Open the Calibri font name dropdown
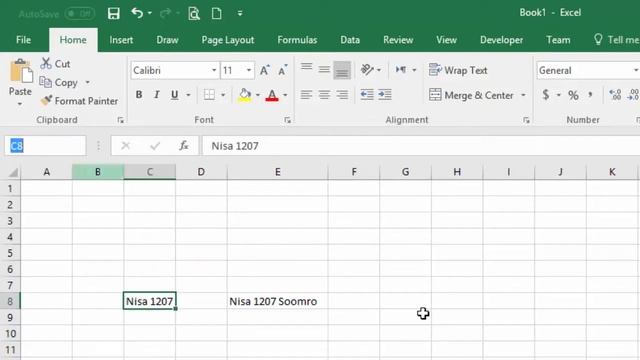Image resolution: width=640 pixels, height=360 pixels. (x=214, y=70)
